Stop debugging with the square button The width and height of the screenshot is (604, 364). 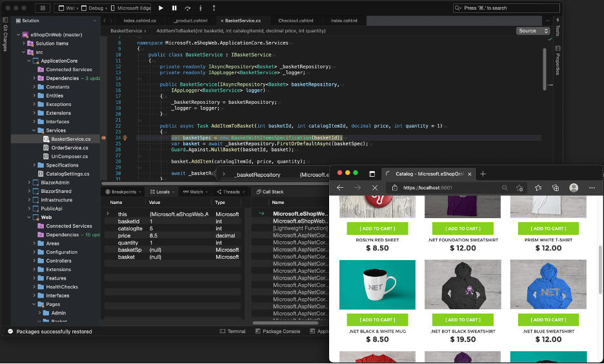43,8
